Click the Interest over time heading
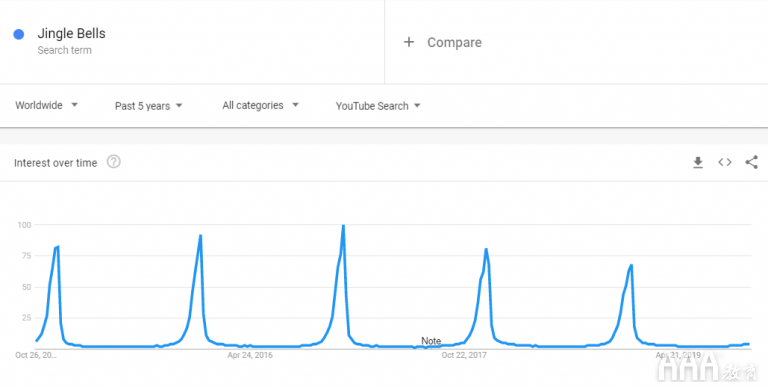This screenshot has height=387, width=768. 55,163
